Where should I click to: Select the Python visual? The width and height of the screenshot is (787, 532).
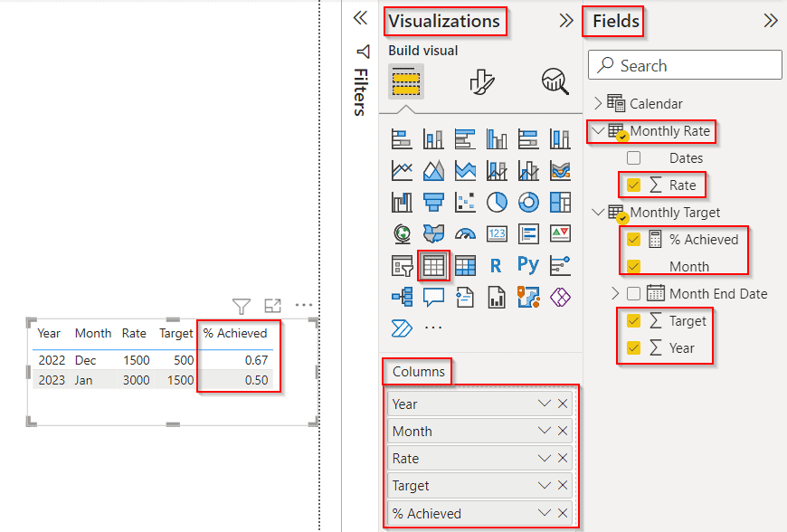528,264
